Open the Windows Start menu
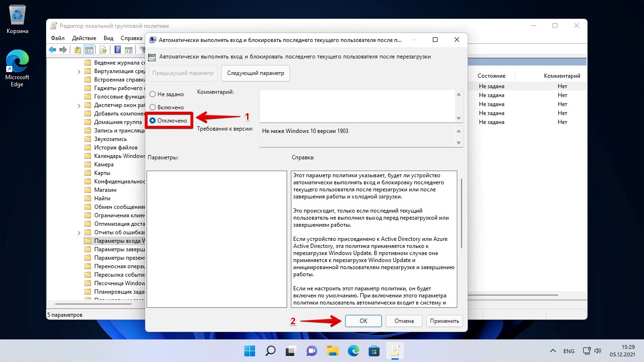The image size is (644, 362). [x=249, y=351]
